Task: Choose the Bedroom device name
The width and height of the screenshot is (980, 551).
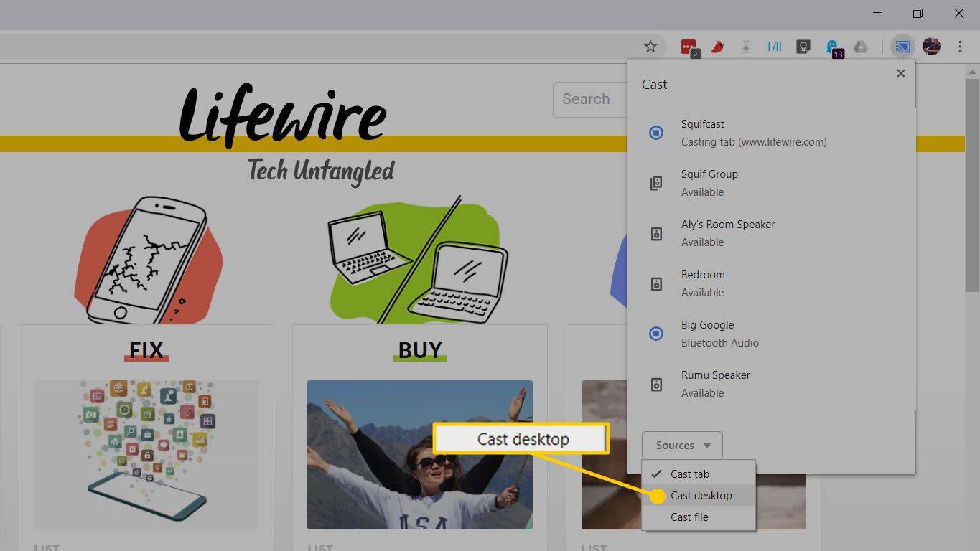Action: pos(703,275)
